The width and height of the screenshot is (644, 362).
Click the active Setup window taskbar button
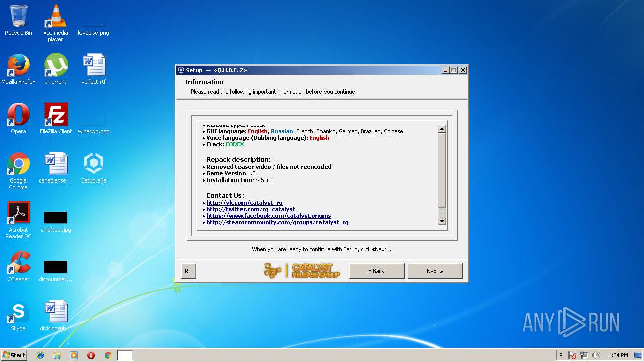pyautogui.click(x=125, y=355)
